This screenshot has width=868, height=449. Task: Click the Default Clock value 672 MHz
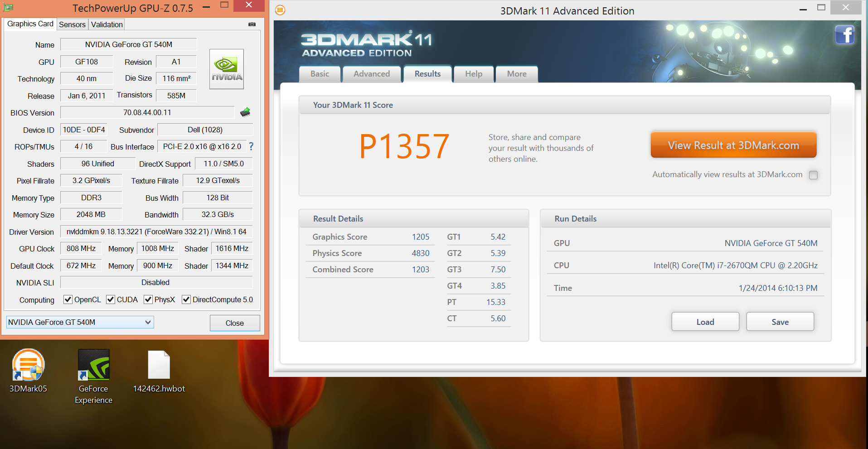(x=81, y=266)
